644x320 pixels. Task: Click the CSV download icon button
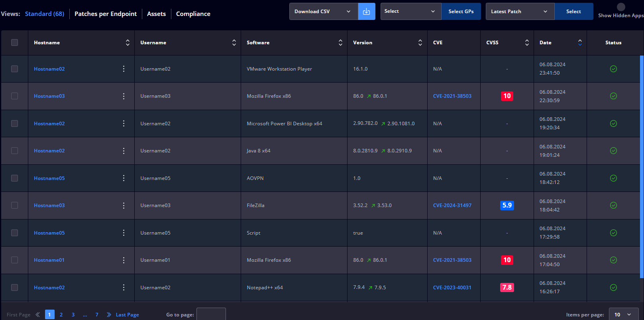coord(367,12)
